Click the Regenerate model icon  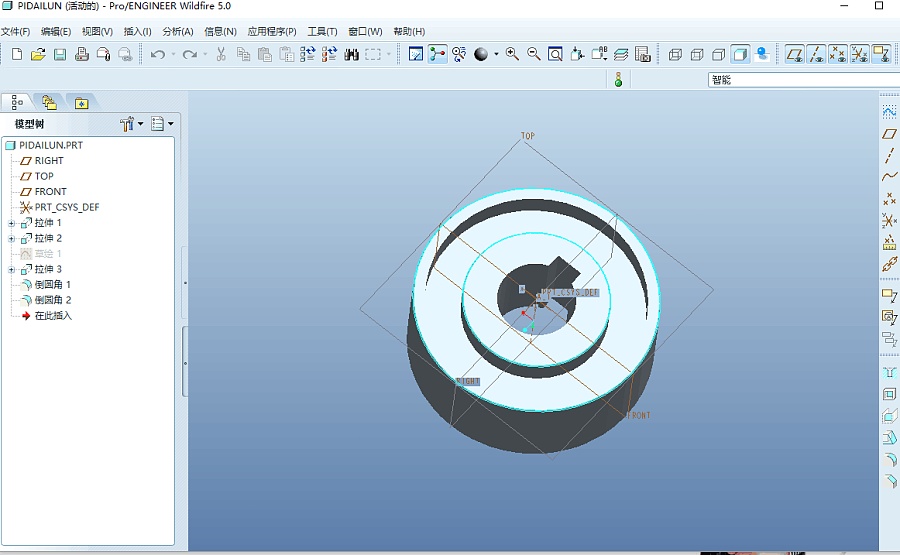308,55
